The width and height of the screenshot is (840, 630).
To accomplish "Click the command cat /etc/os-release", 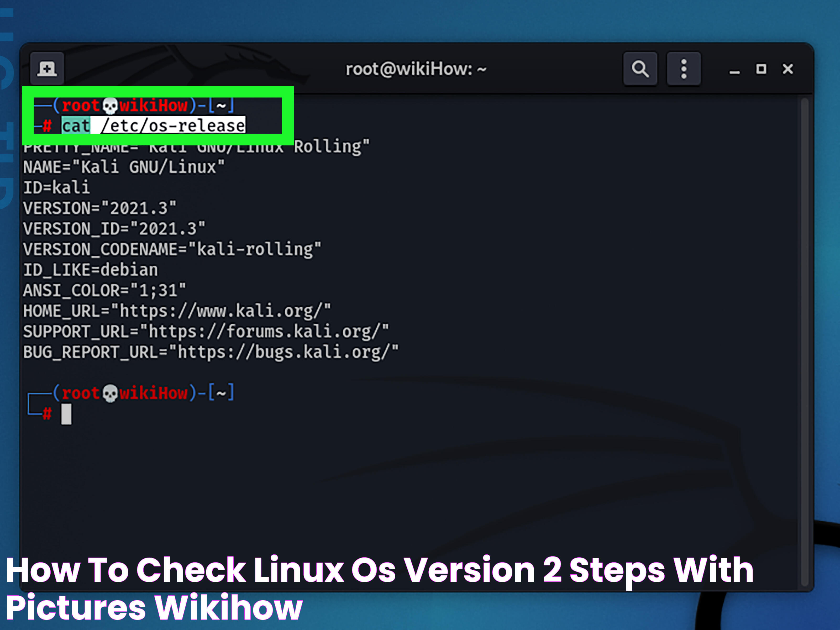I will (153, 125).
